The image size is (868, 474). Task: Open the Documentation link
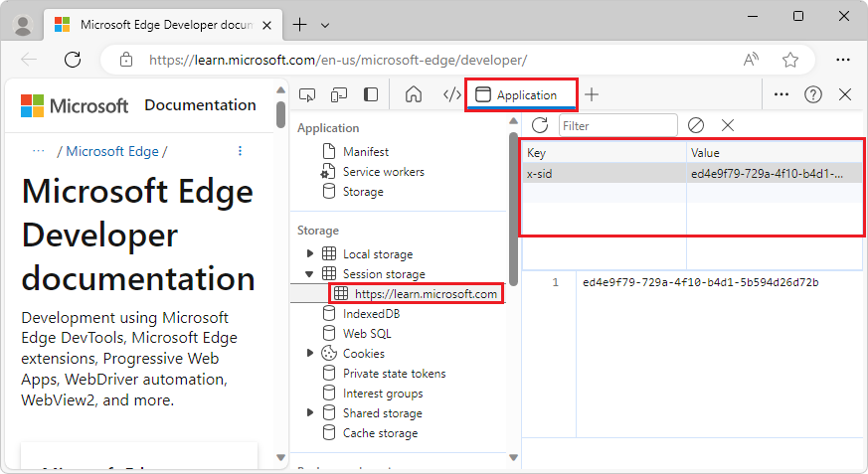[x=200, y=104]
